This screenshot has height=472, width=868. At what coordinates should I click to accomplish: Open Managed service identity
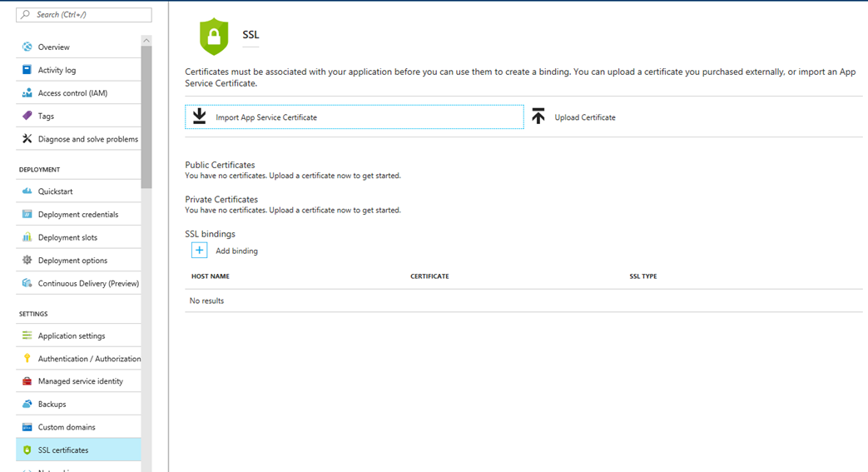(x=78, y=381)
